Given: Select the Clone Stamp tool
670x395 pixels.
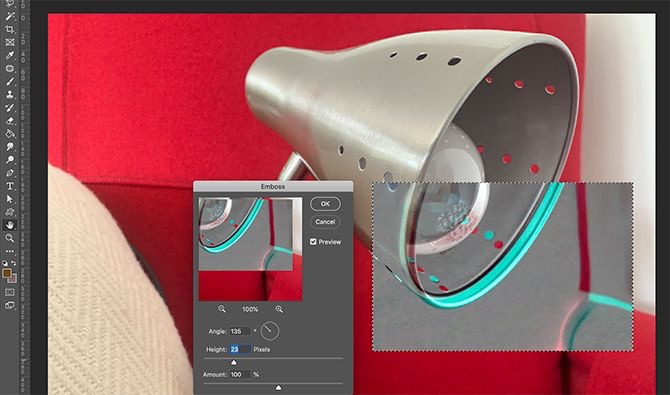Looking at the screenshot, I should 10,94.
